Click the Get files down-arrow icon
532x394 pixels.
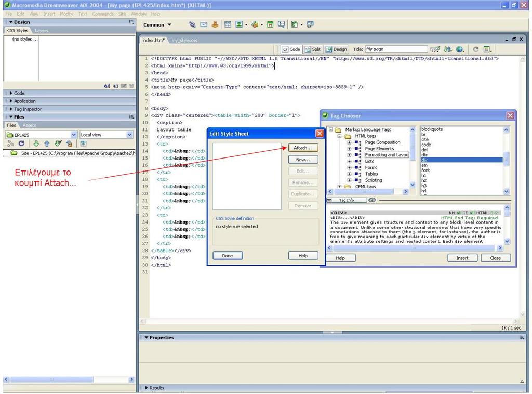[x=36, y=143]
